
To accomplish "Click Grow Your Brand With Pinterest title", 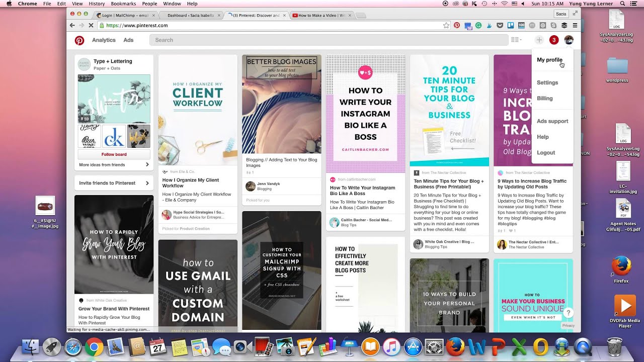I will (114, 309).
